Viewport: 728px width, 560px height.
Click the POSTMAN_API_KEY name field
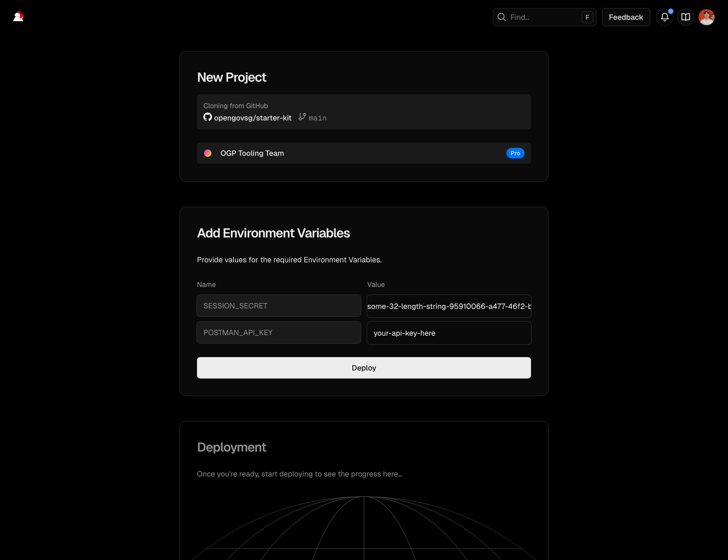279,332
